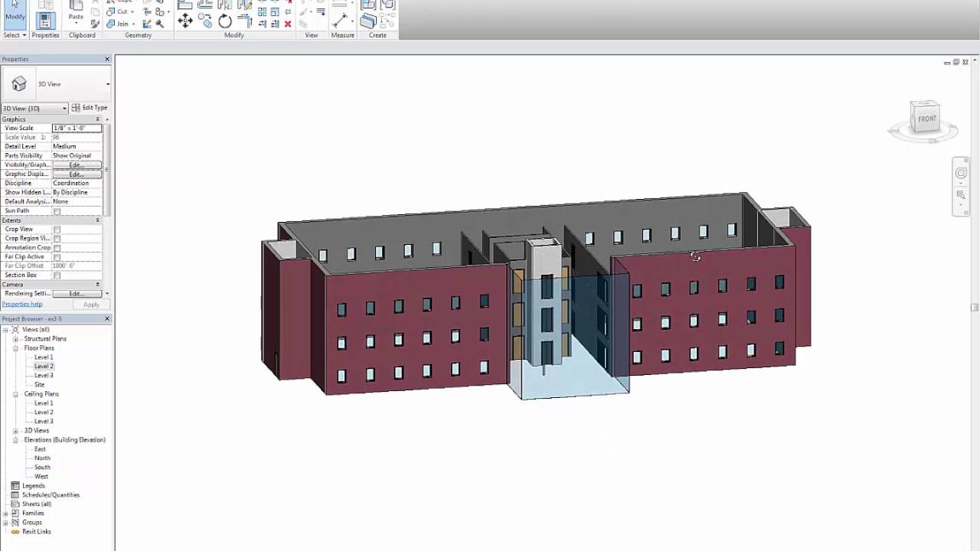Enable the Section Box checkbox
Image resolution: width=980 pixels, height=551 pixels.
[57, 275]
